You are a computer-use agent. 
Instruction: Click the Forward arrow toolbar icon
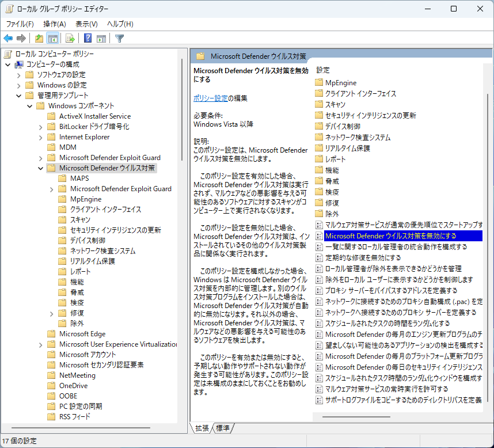21,39
